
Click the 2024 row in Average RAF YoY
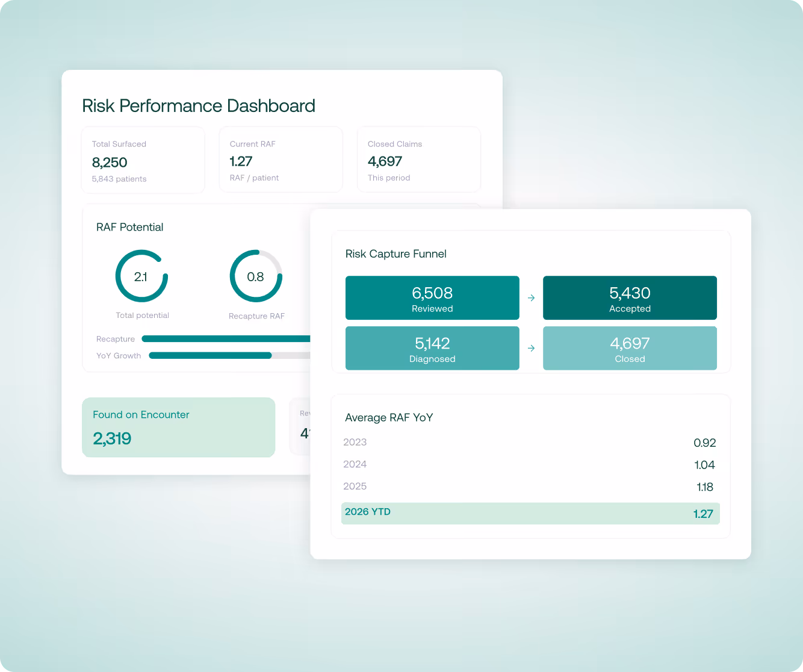pos(530,465)
